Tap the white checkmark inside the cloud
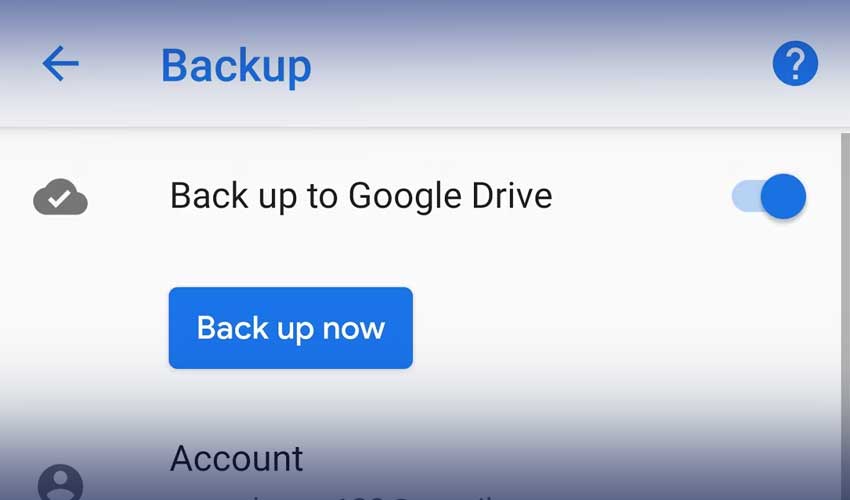This screenshot has height=500, width=850. [x=59, y=198]
